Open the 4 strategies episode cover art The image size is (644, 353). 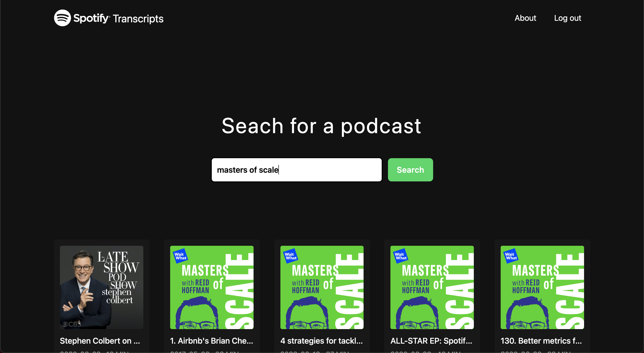click(322, 287)
